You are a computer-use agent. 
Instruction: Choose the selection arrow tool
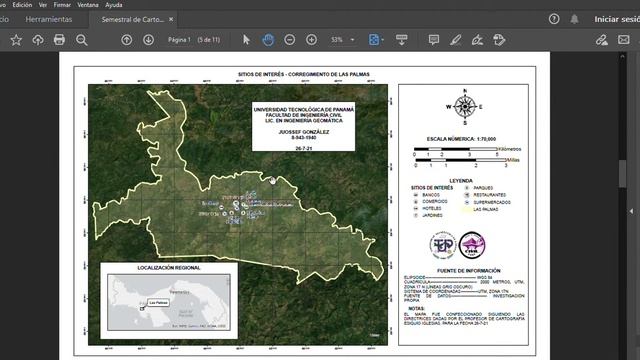[x=246, y=40]
